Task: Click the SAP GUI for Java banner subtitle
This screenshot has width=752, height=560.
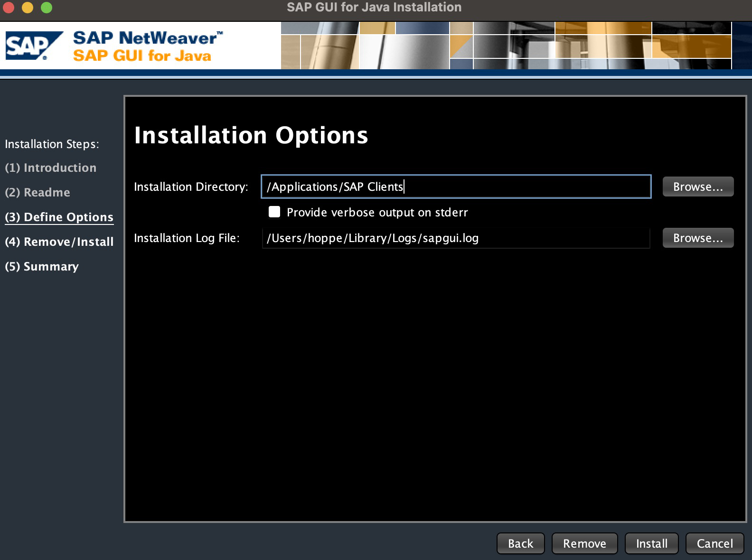Action: pos(142,56)
